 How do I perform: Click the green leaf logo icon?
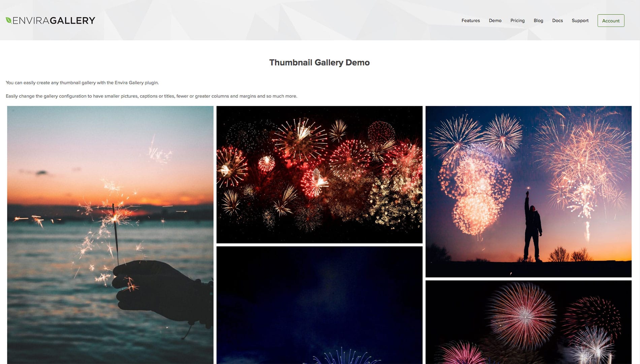[9, 20]
